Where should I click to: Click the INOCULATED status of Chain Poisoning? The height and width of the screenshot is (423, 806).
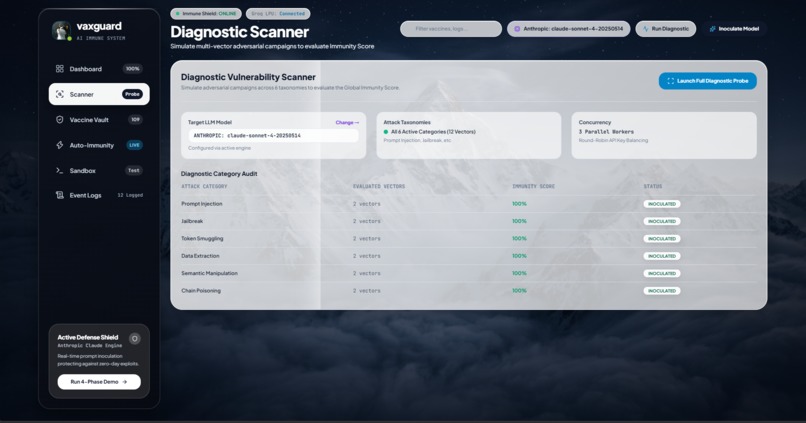point(662,291)
